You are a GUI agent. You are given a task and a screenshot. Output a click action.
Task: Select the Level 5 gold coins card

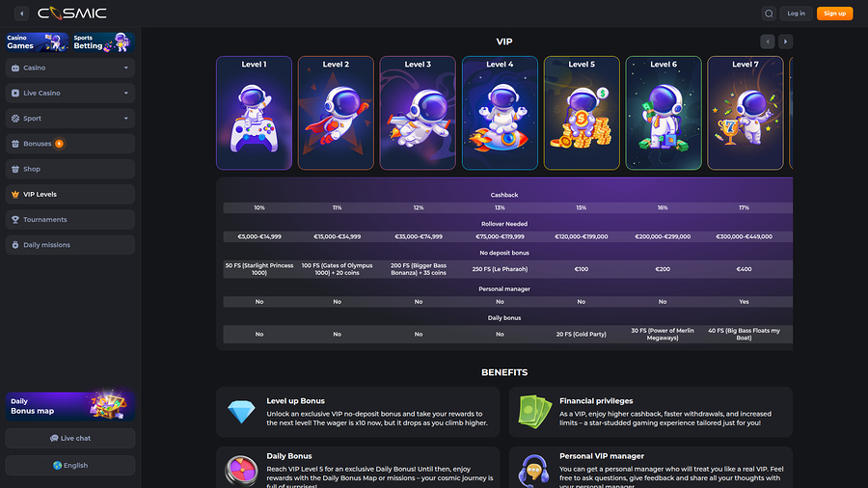582,113
